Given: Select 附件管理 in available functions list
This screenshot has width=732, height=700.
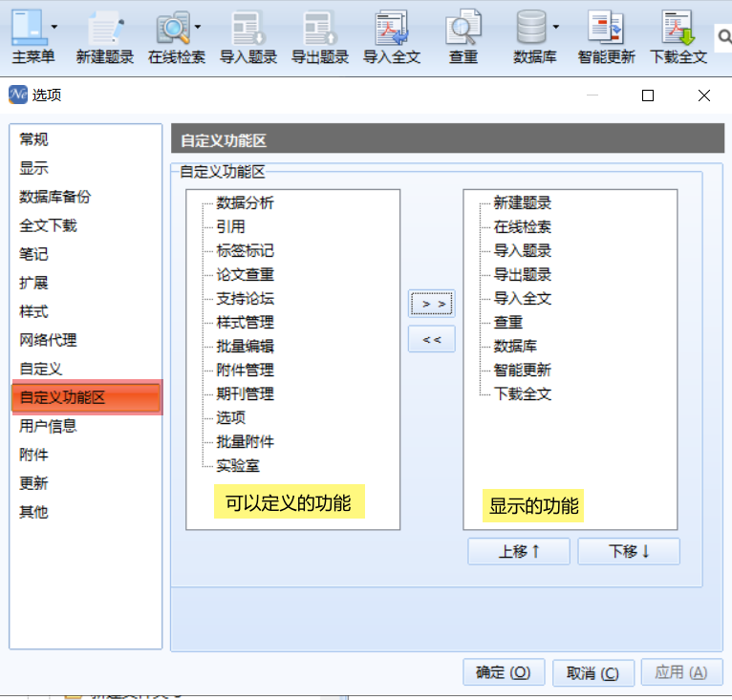Looking at the screenshot, I should (x=245, y=371).
